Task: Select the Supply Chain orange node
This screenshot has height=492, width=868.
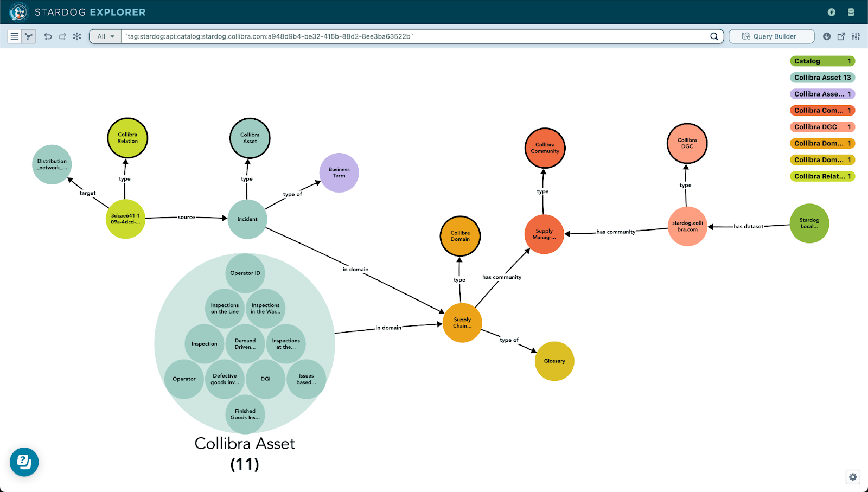Action: (x=462, y=323)
